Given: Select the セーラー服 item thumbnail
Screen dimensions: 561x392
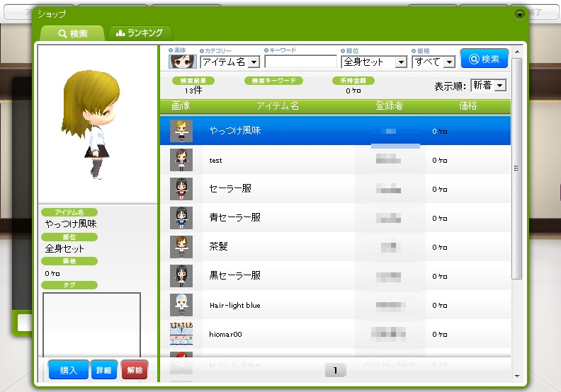Looking at the screenshot, I should [x=181, y=189].
